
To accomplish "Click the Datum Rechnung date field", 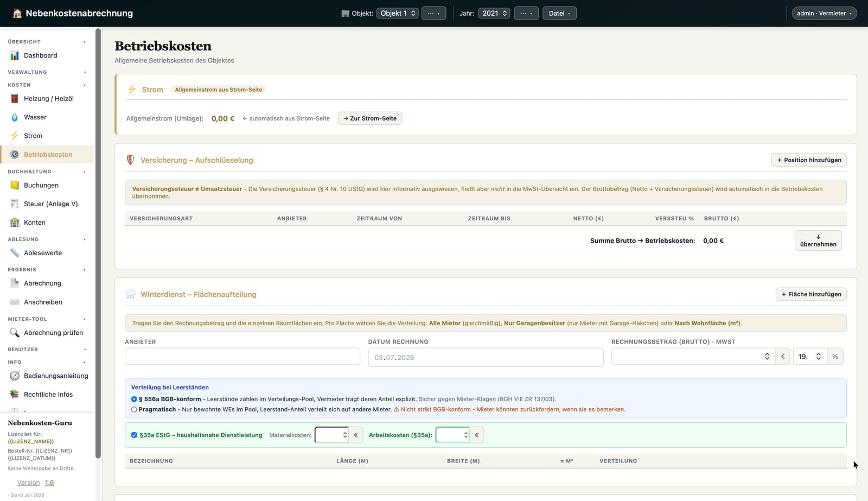I will click(486, 357).
